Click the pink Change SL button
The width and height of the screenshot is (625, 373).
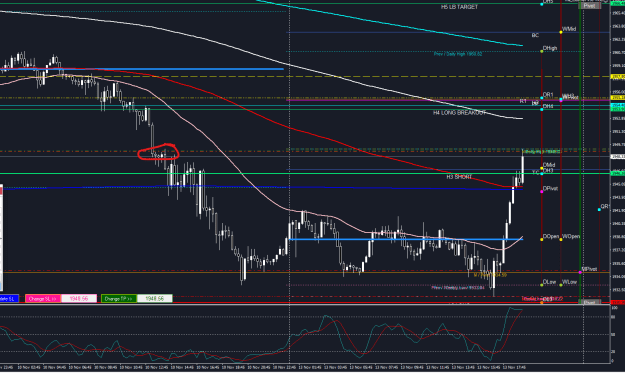43,298
